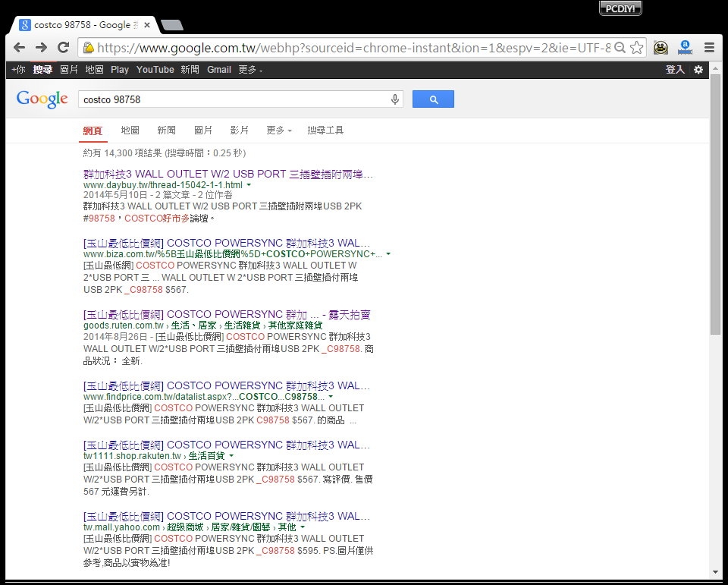Image resolution: width=728 pixels, height=585 pixels.
Task: Click 登入 to sign in
Action: tap(675, 70)
